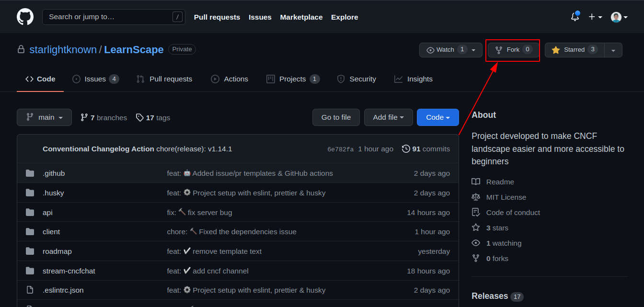Open Issues in top navigation
Screen dimensions: 644x307
click(x=260, y=17)
